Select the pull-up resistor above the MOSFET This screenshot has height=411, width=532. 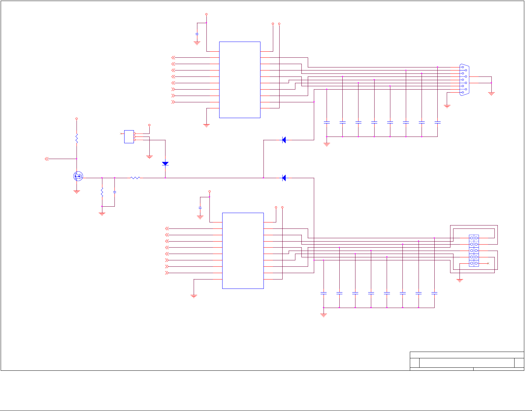tap(77, 138)
